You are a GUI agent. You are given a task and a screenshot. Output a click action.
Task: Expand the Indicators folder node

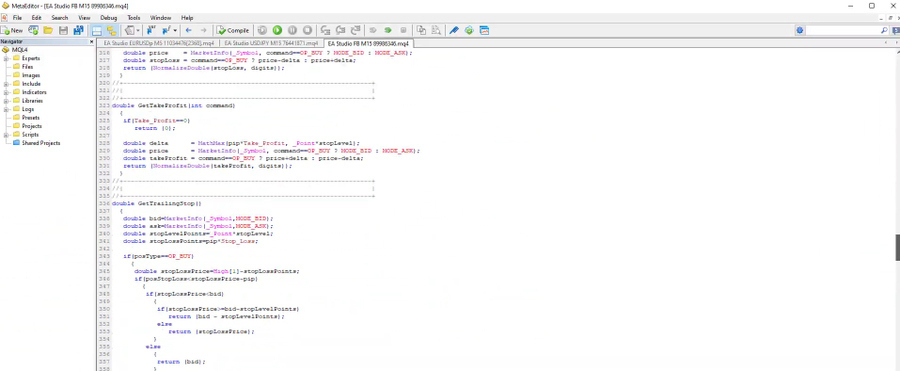pos(6,92)
